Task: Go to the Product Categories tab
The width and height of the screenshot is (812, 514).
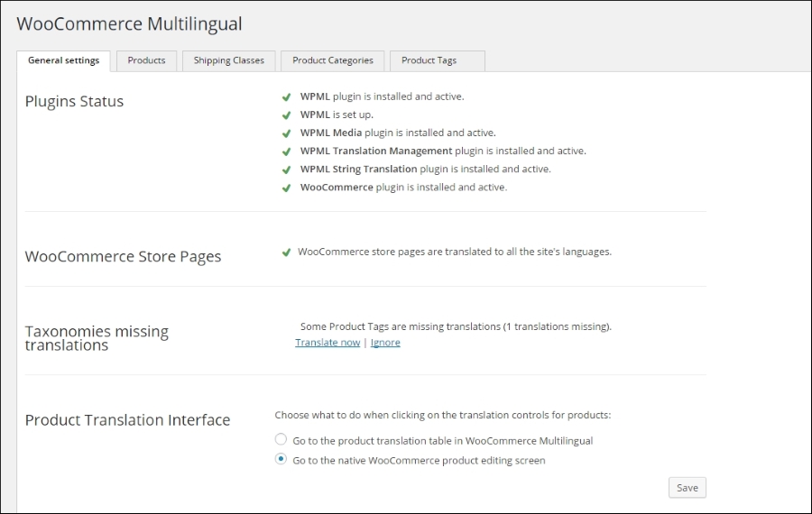Action: (332, 60)
